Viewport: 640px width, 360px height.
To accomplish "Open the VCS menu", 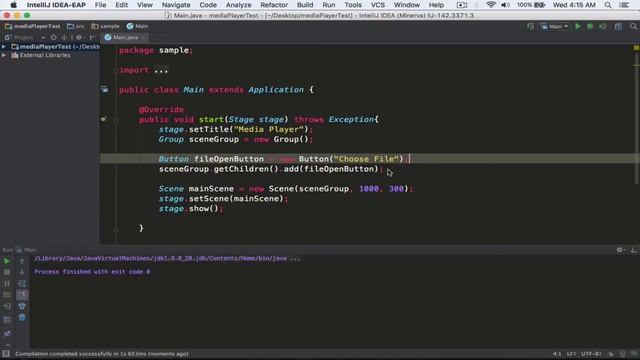I will 378,5.
